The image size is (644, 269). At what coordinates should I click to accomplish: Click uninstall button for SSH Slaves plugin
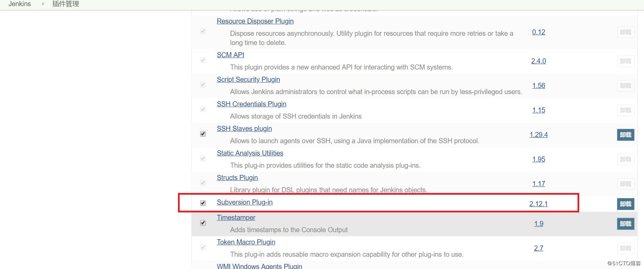pyautogui.click(x=625, y=135)
